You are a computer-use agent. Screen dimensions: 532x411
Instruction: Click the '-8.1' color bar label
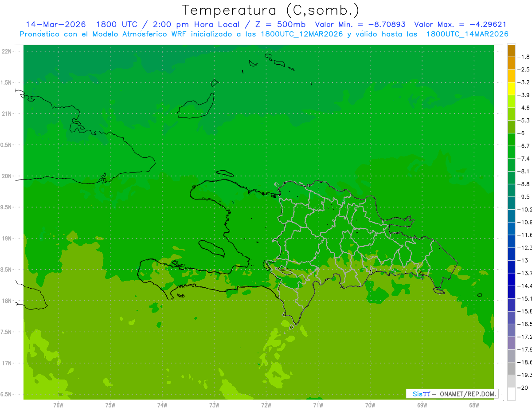(524, 171)
